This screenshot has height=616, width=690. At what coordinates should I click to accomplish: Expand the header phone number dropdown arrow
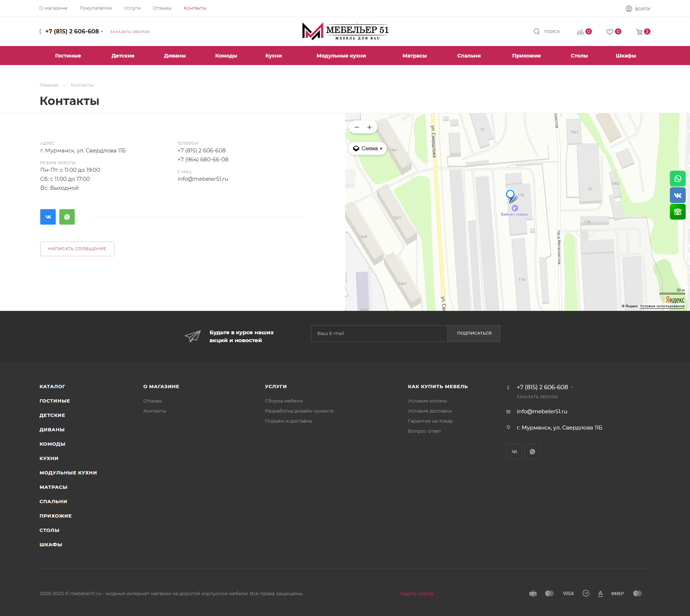[102, 32]
